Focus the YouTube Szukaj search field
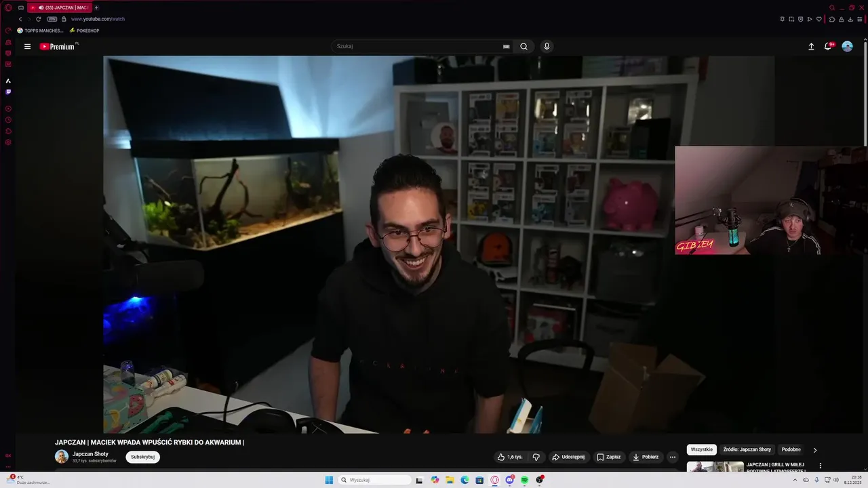868x488 pixels. pyautogui.click(x=415, y=46)
